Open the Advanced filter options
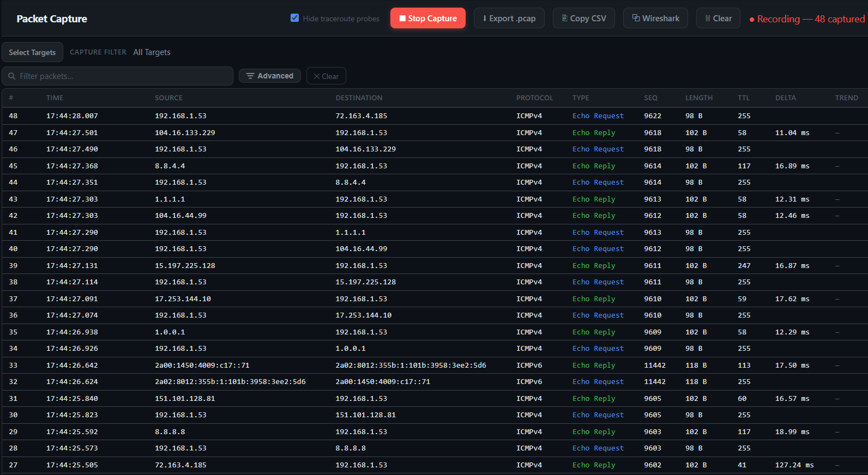The image size is (868, 475). [x=270, y=76]
